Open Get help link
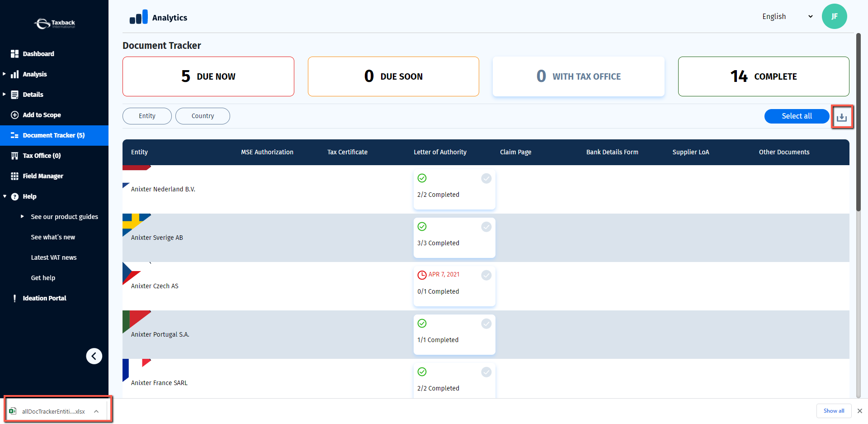This screenshot has height=424, width=868. point(43,278)
